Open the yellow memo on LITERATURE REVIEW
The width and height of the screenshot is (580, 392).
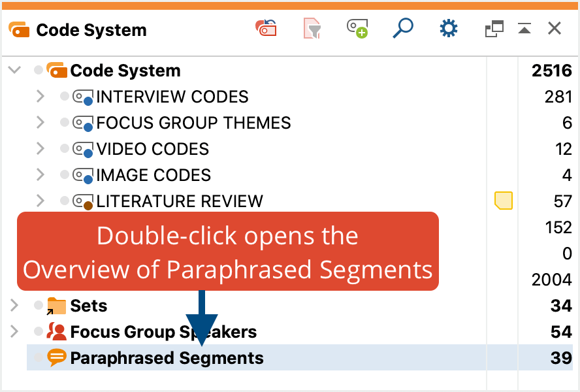(504, 201)
